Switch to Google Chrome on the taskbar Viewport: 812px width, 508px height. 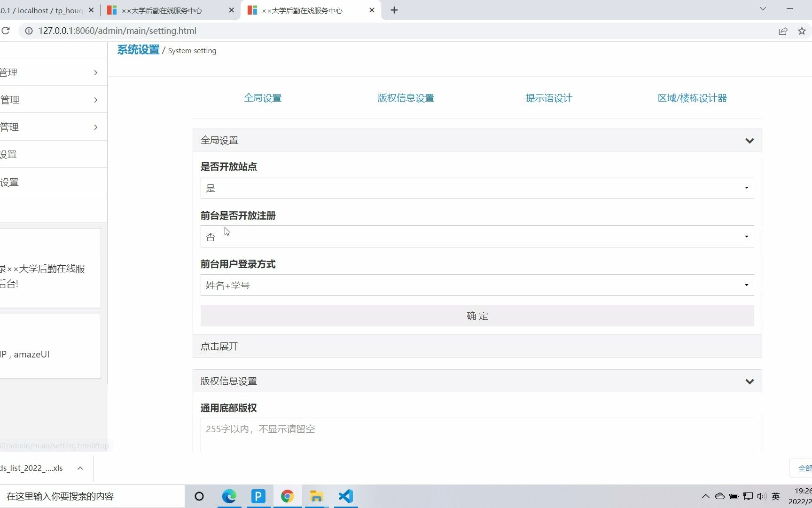(x=288, y=496)
